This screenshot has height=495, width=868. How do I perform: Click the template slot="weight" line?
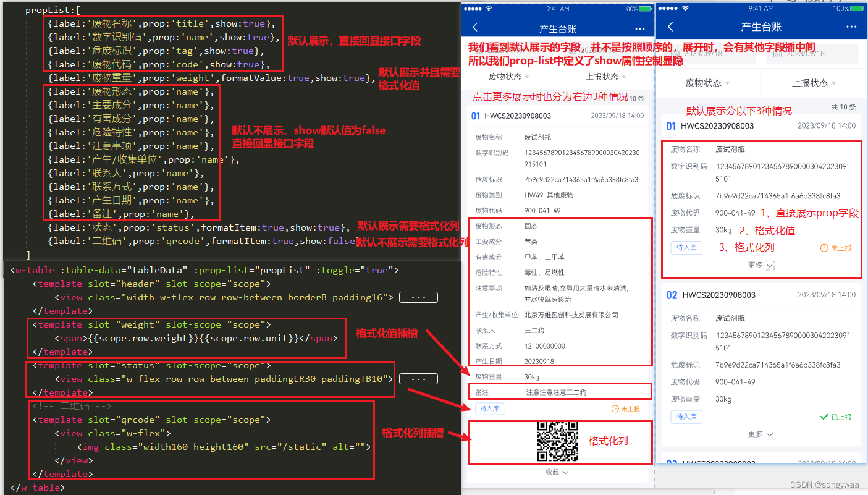pos(151,324)
